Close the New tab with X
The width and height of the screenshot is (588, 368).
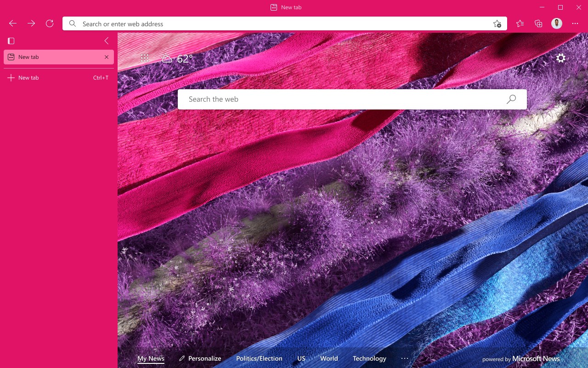pos(107,57)
